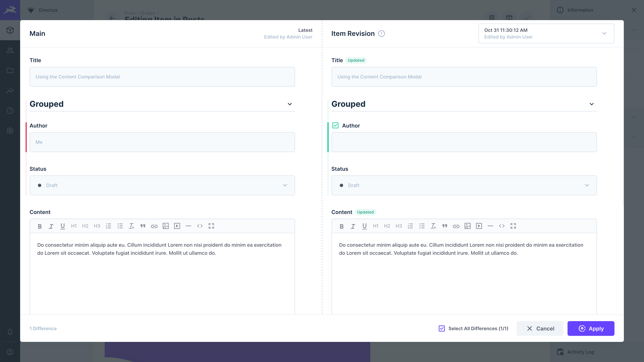Collapse the right Grouped section
Image resolution: width=644 pixels, height=362 pixels.
pos(591,104)
